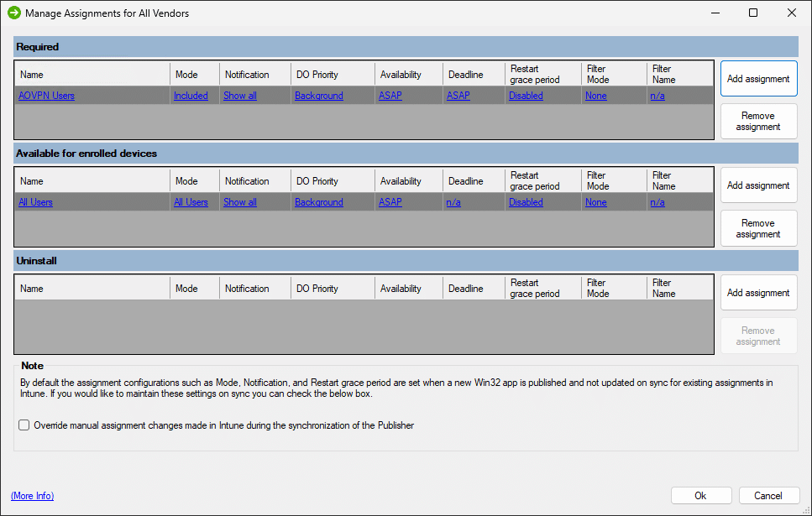
Task: Change the Included mode for AOVPN Users
Action: pos(191,96)
